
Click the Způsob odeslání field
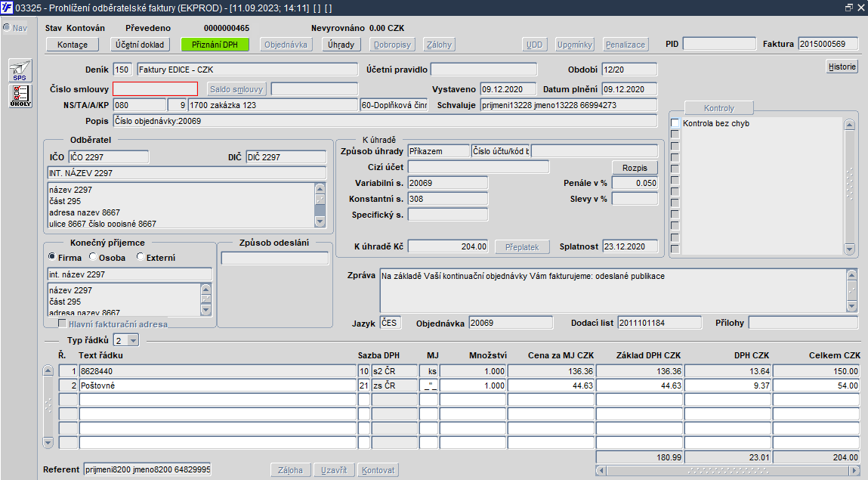[x=274, y=258]
